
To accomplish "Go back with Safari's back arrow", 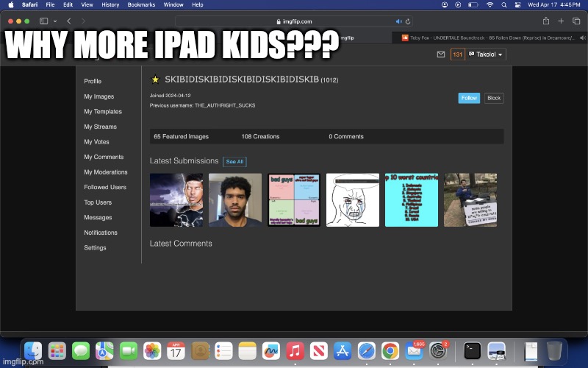I will [x=69, y=21].
